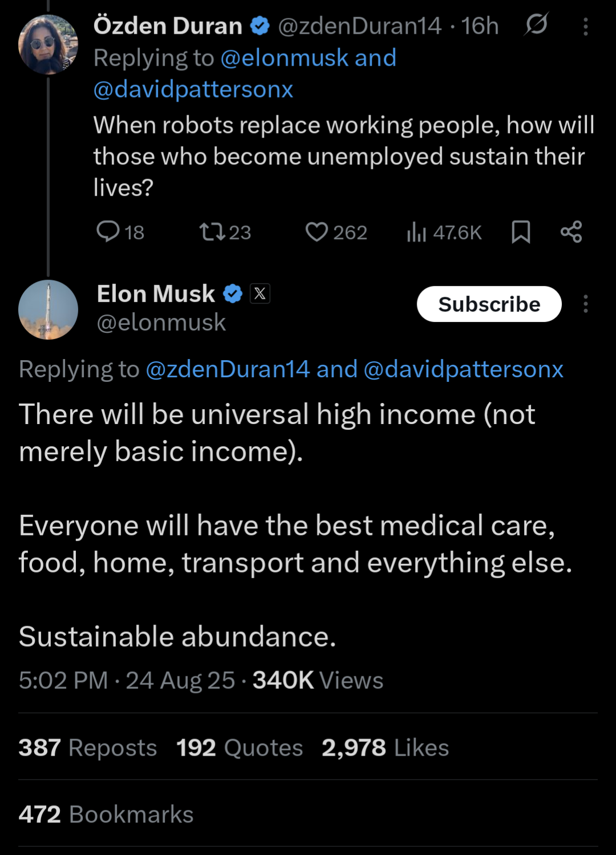Click Elon Musk's blue verified checkmark
The height and width of the screenshot is (855, 616).
coord(232,293)
